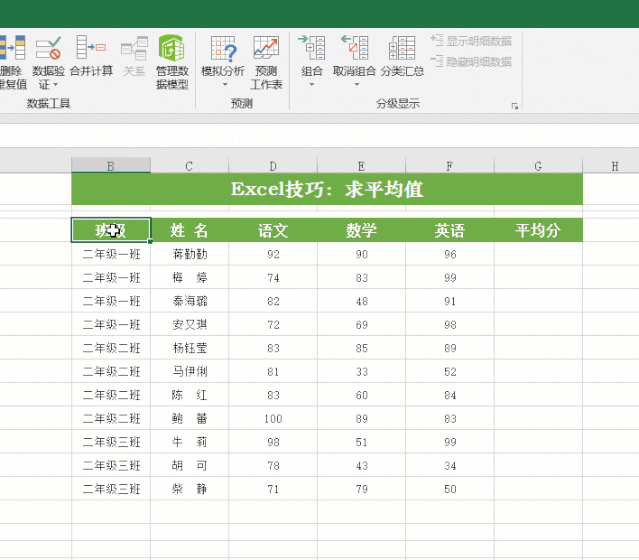639x560 pixels.
Task: Open Manage Data Model (管理数据模型) icon
Action: 172,48
